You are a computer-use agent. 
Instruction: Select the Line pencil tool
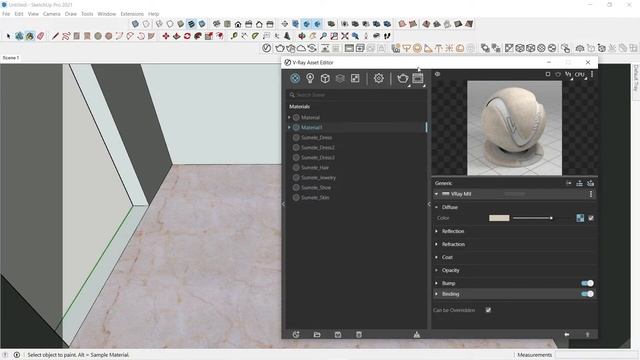pos(55,36)
